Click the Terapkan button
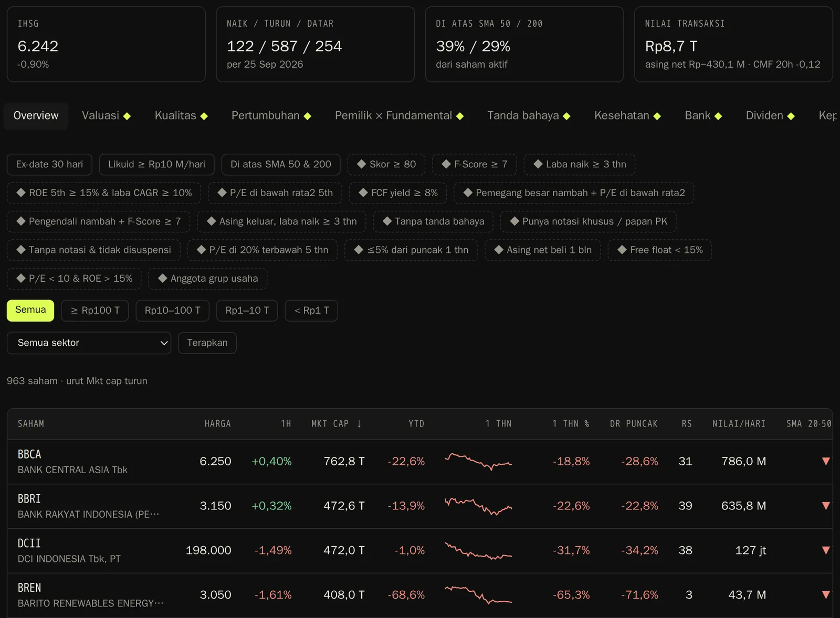Image resolution: width=840 pixels, height=618 pixels. coord(207,343)
